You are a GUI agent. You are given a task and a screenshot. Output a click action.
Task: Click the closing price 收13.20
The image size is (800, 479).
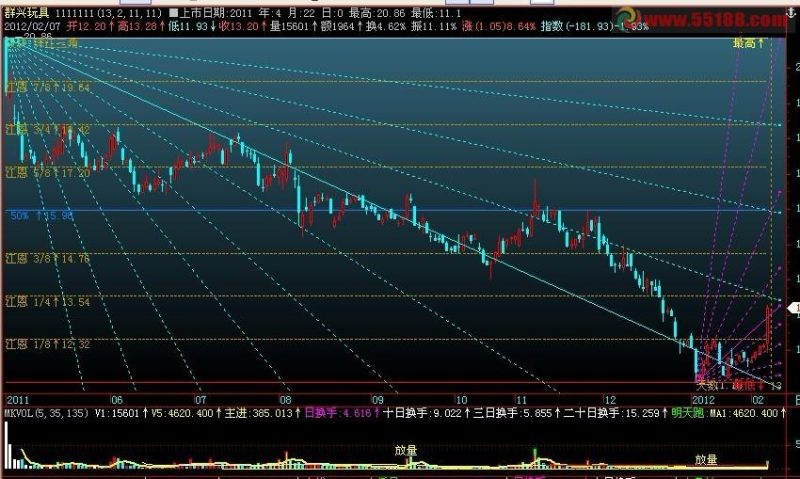[x=238, y=26]
